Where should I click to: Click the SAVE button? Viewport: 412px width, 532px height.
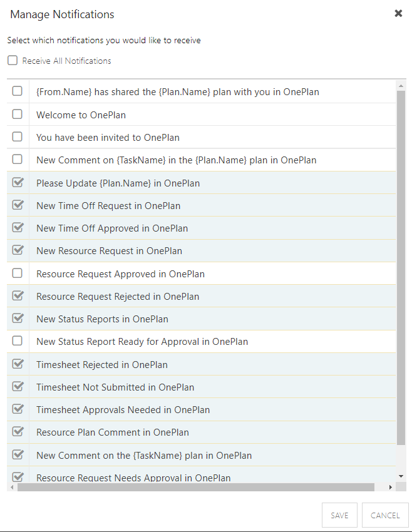click(x=339, y=515)
